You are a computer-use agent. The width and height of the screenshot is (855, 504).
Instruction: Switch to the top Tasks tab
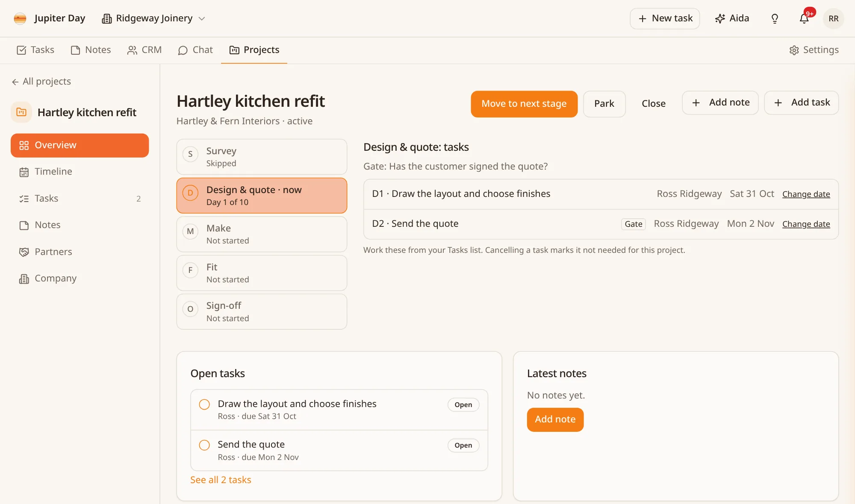click(35, 50)
